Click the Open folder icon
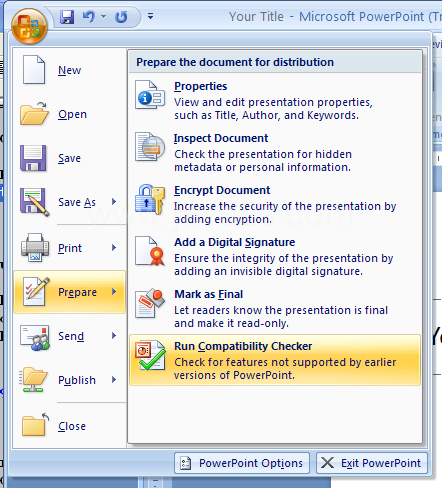Viewport: 442px width, 488px height. click(x=34, y=114)
